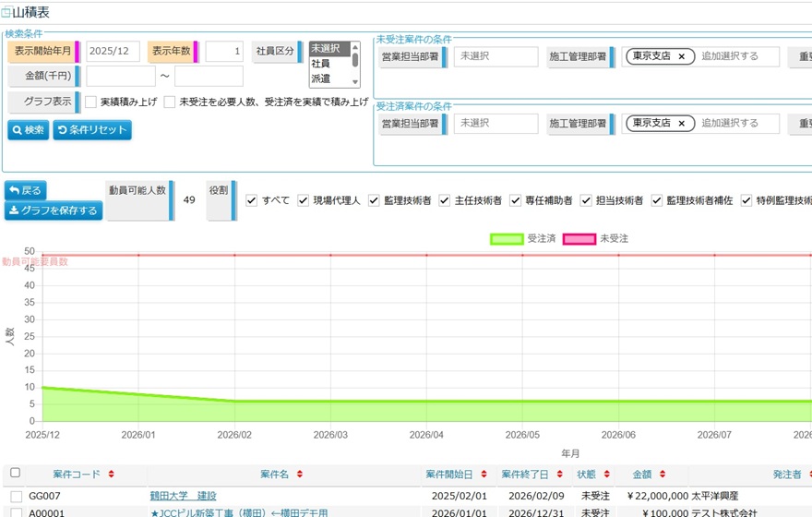Remove 東京支店 tag in 未受注案件 conditions

pyautogui.click(x=681, y=56)
